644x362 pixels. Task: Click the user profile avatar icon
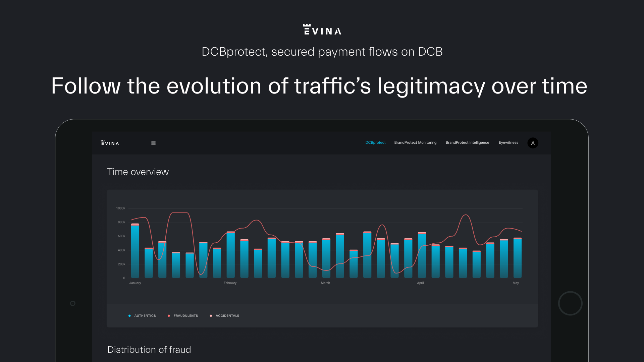(x=533, y=143)
